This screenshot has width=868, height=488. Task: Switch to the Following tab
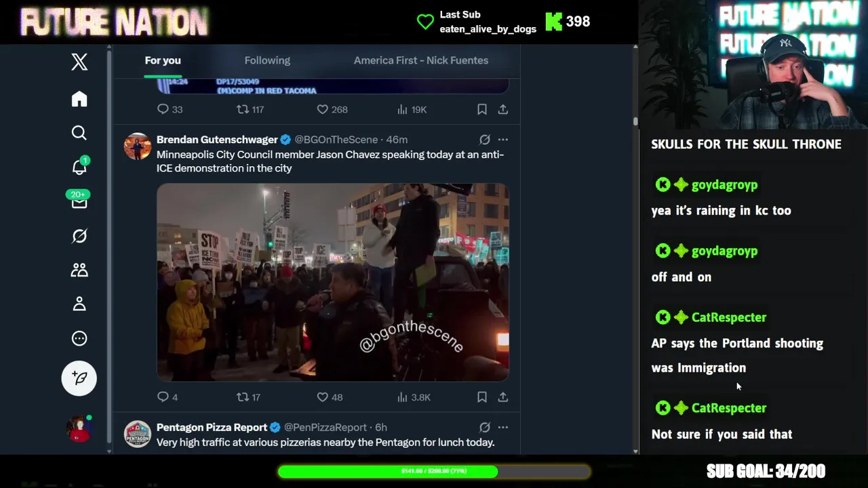pos(267,60)
